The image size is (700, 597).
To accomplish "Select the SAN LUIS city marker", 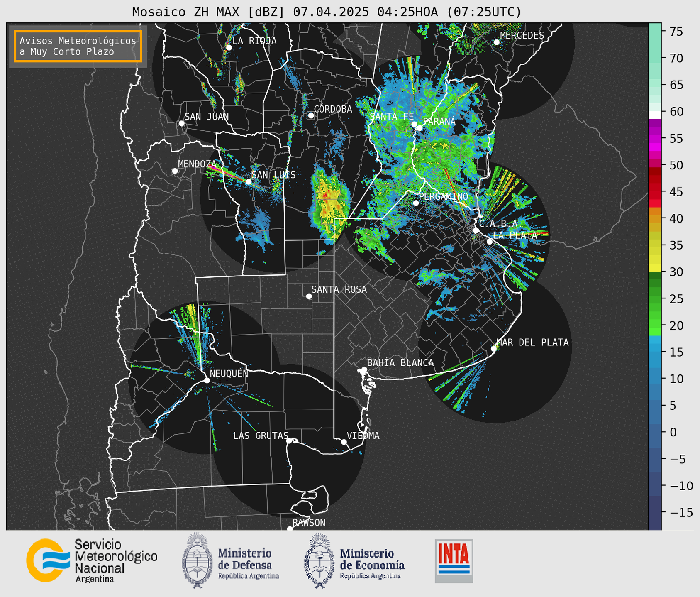I will (x=249, y=182).
